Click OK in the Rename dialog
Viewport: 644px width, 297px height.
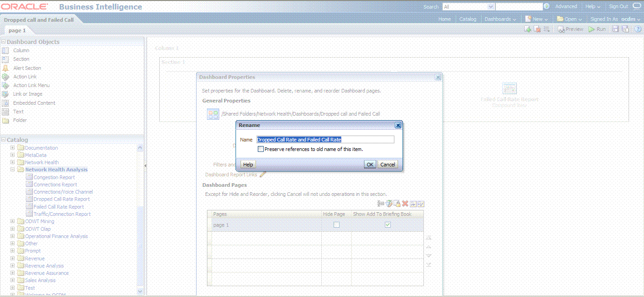click(370, 165)
